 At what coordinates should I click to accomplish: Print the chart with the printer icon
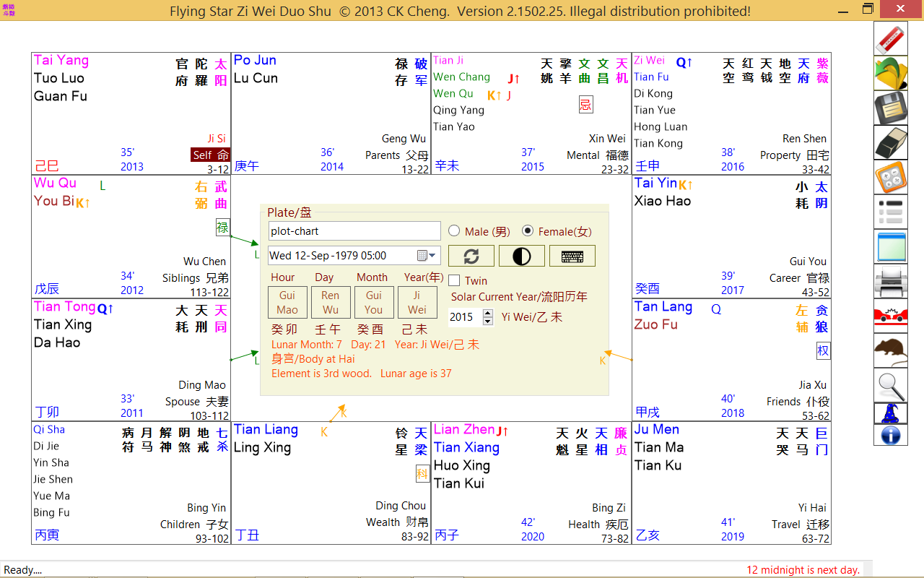coord(890,281)
